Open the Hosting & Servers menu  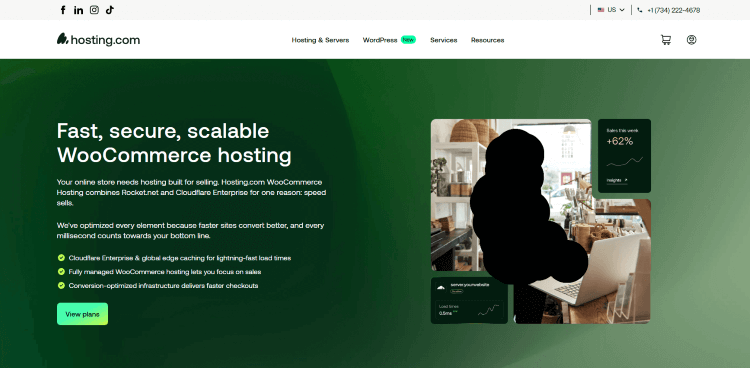(x=320, y=40)
